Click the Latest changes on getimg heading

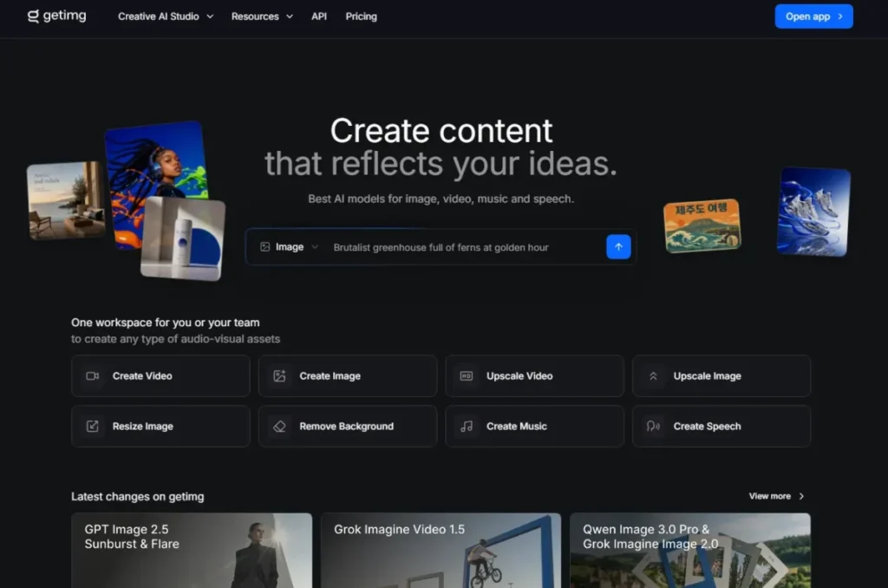(x=138, y=497)
